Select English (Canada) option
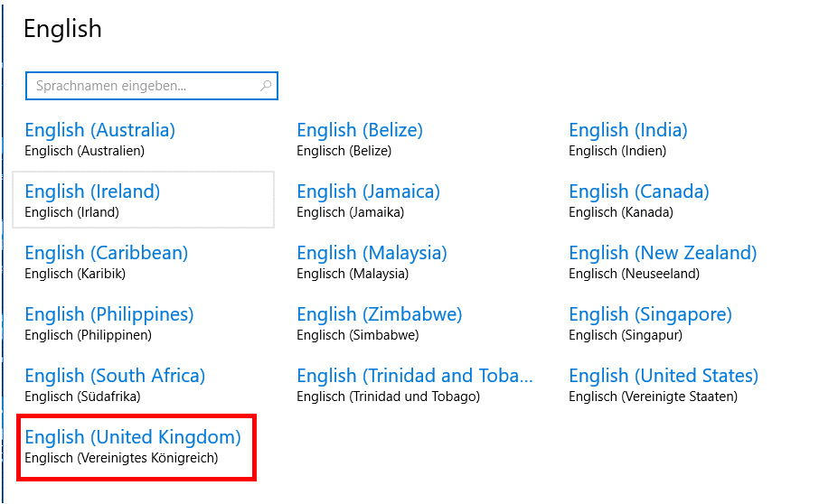The width and height of the screenshot is (819, 504). (639, 191)
